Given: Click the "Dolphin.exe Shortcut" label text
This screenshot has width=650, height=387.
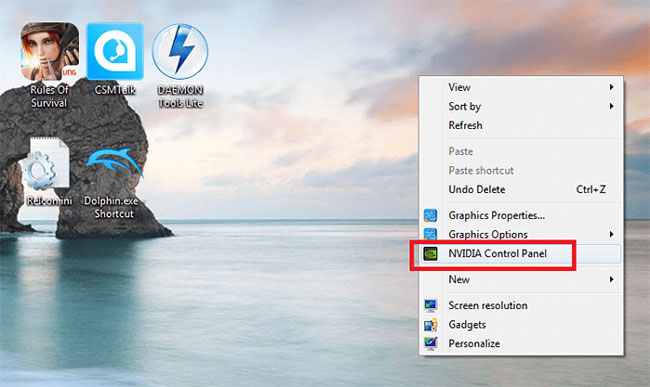Looking at the screenshot, I should pos(112,207).
